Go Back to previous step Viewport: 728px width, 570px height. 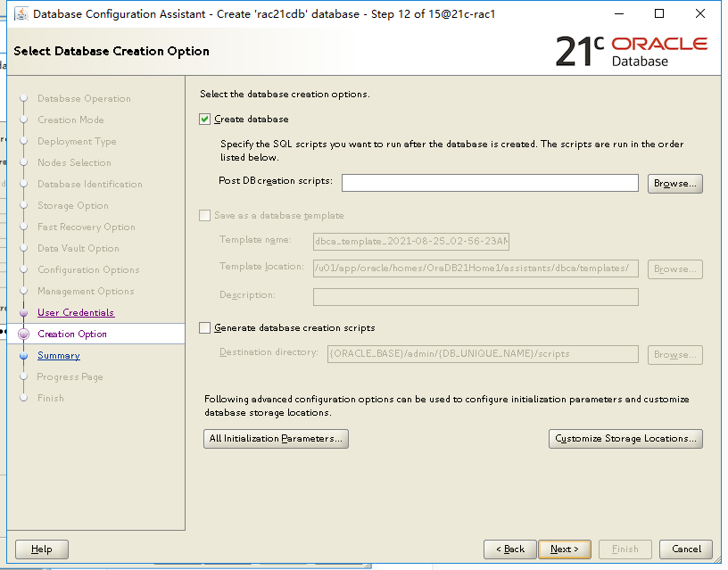coord(509,549)
